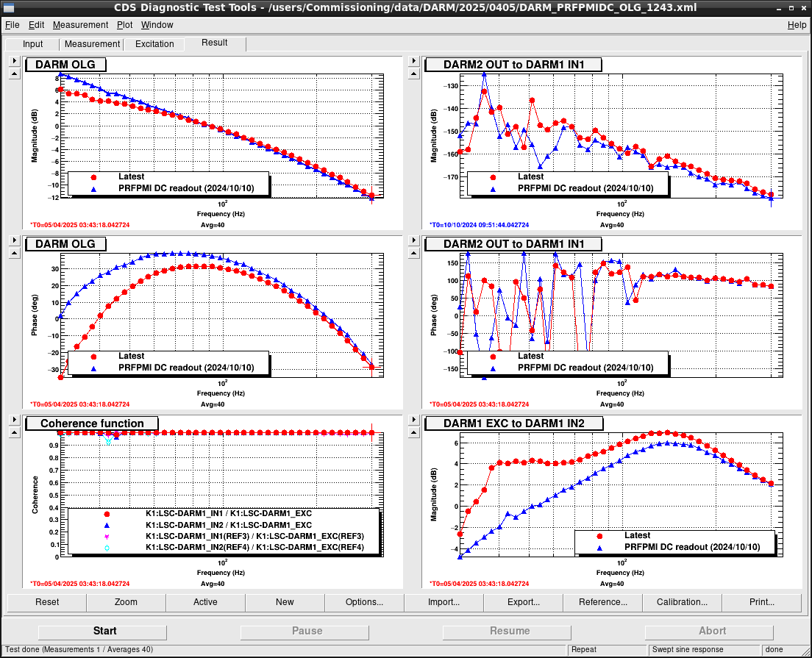Open the File menu
This screenshot has width=812, height=658.
coord(12,25)
